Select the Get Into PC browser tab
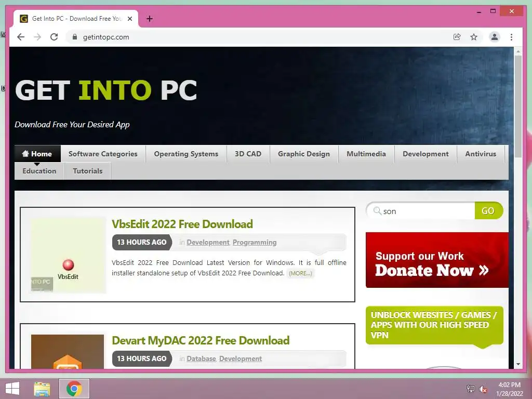Screen dimensions: 532x399 pyautogui.click(x=76, y=19)
